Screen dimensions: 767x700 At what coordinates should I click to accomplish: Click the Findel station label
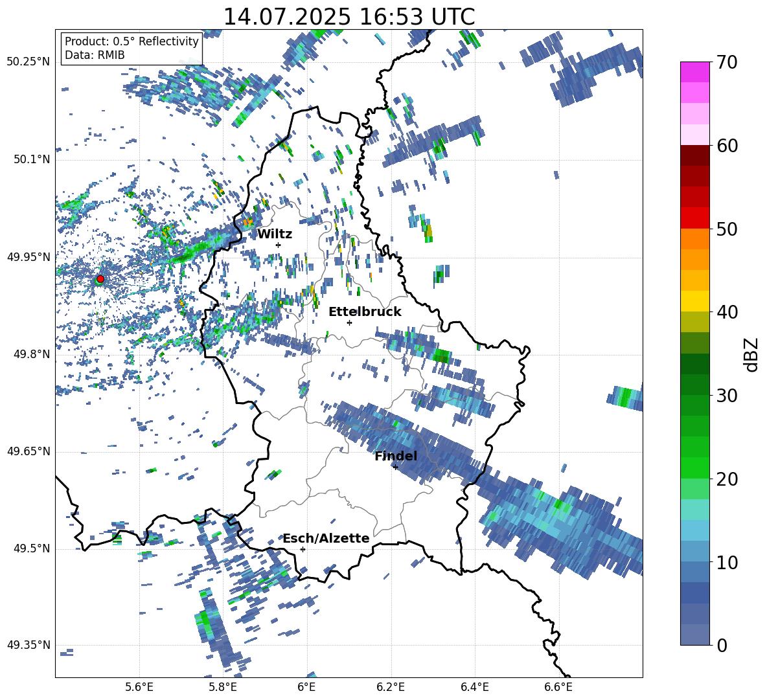click(x=396, y=456)
